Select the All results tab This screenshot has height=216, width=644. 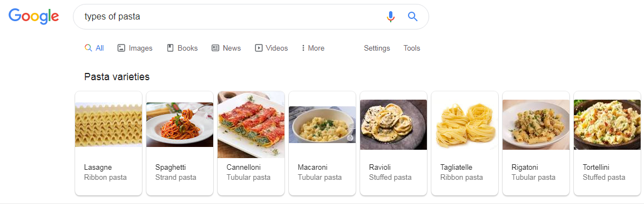(x=94, y=48)
